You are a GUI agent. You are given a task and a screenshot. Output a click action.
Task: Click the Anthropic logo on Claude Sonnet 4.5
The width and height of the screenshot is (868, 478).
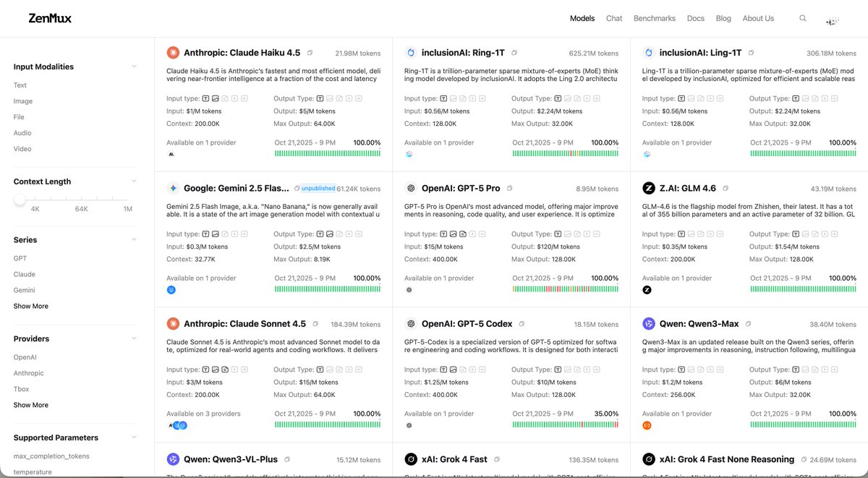[173, 324]
